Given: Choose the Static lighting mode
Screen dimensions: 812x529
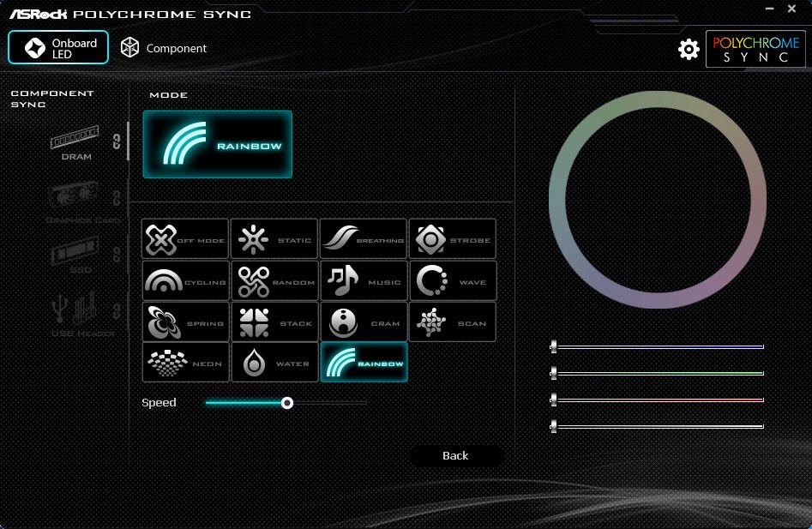Looking at the screenshot, I should [x=274, y=238].
